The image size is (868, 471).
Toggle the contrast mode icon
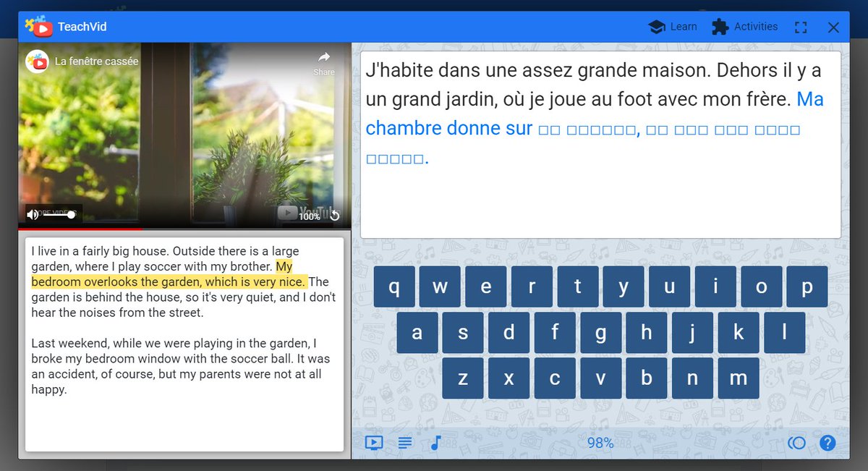pyautogui.click(x=796, y=443)
